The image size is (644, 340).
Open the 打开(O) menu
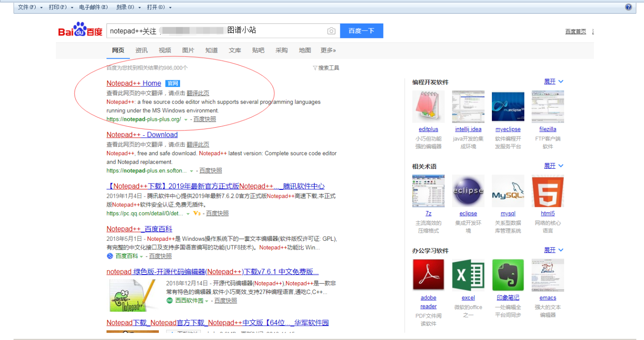[159, 7]
